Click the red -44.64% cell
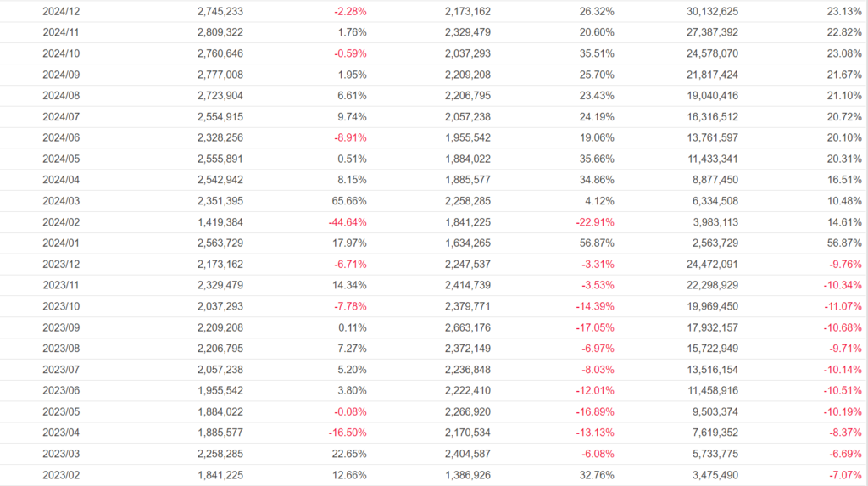 (x=348, y=222)
